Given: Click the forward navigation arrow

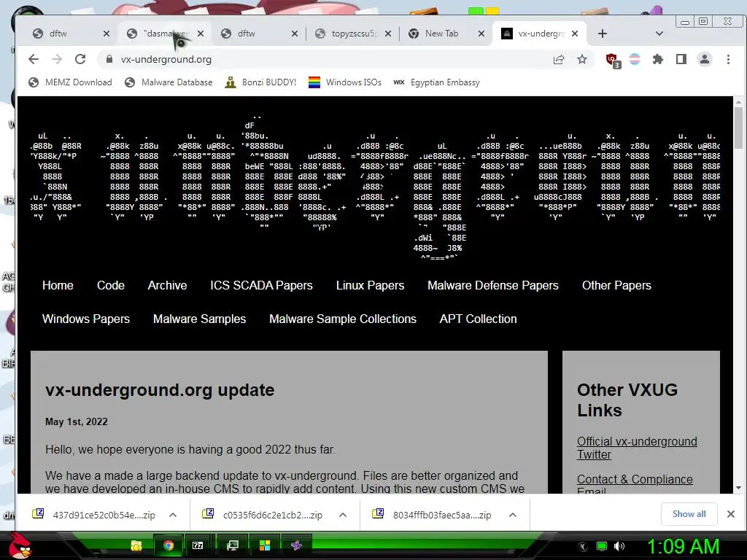Looking at the screenshot, I should pyautogui.click(x=57, y=59).
